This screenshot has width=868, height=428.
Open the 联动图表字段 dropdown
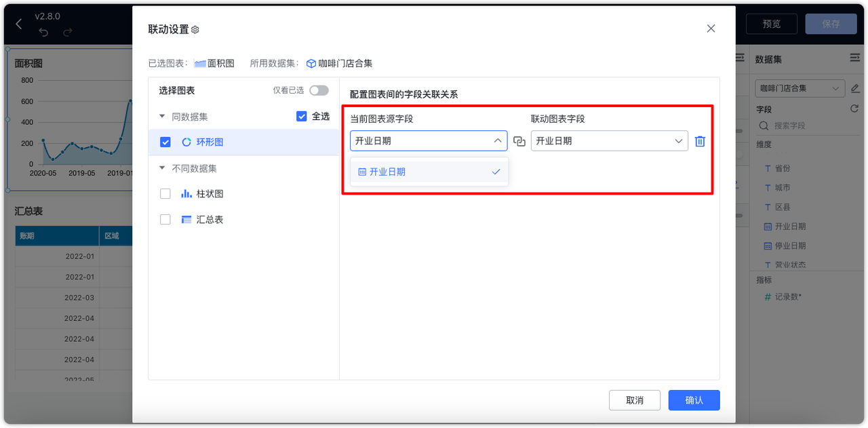(608, 141)
